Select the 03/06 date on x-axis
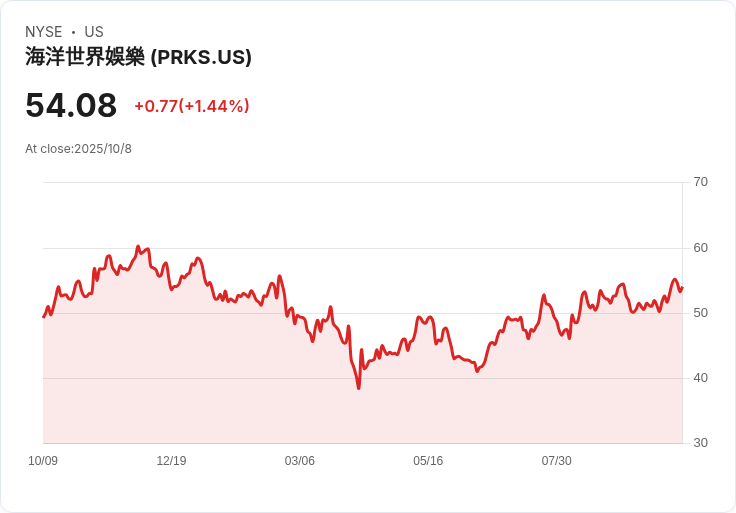 pos(300,461)
